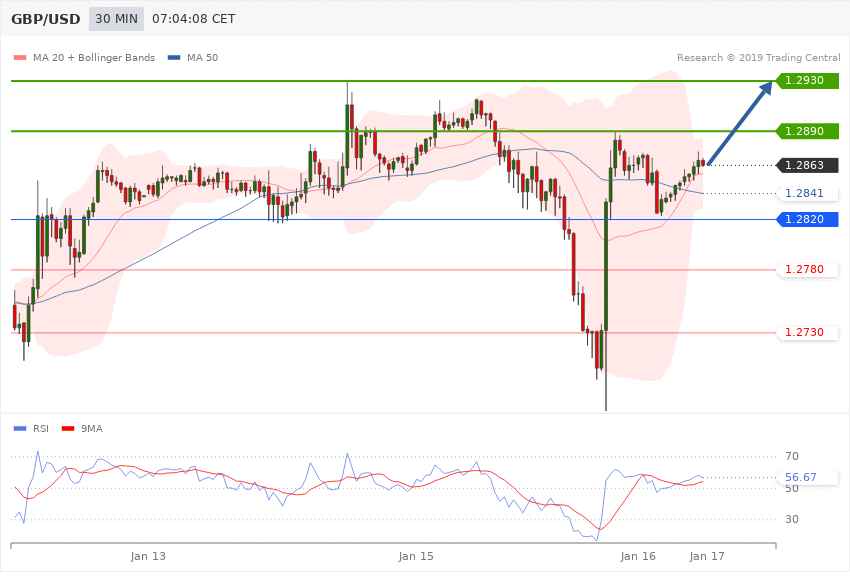Click the Jan 13 date axis label
The width and height of the screenshot is (850, 576).
(x=148, y=556)
